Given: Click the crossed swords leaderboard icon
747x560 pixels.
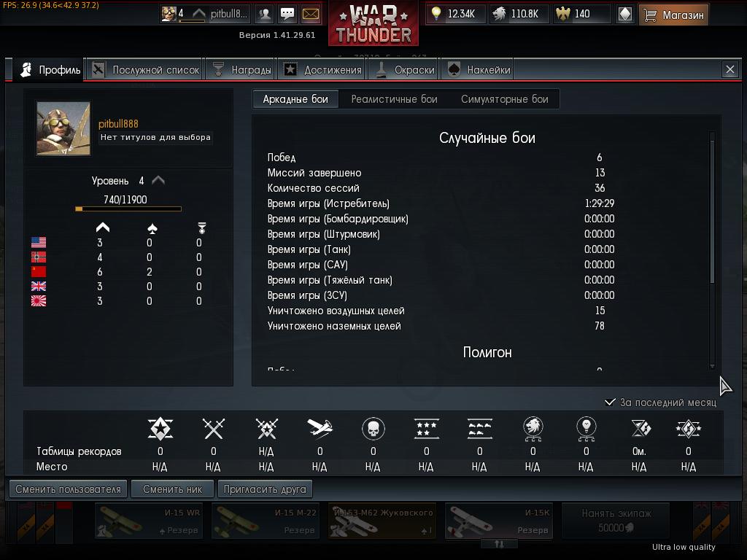Looking at the screenshot, I should coord(214,429).
